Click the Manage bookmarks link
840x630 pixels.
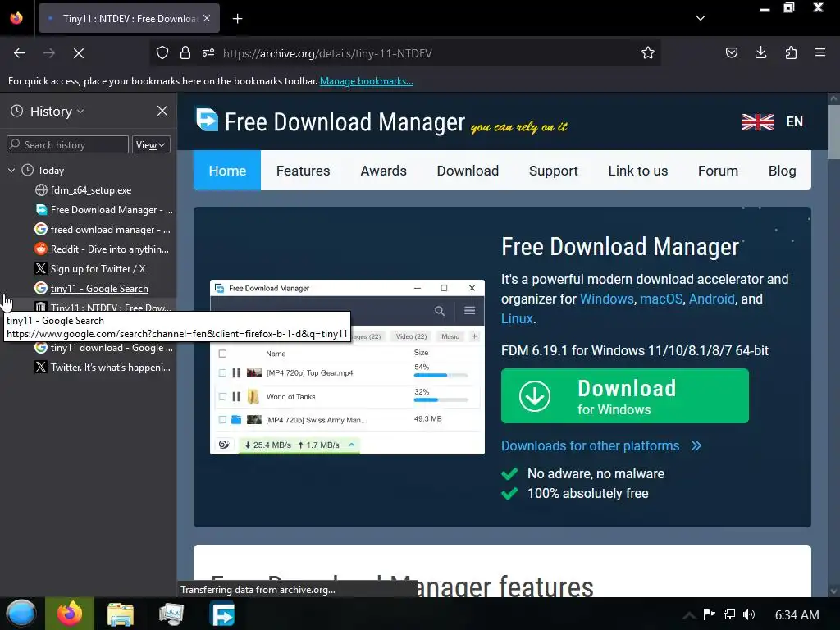tap(367, 81)
